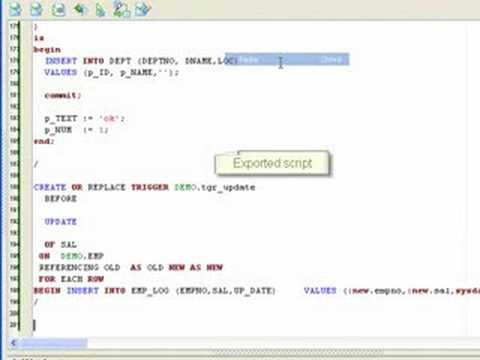
Task: Click the pencil with green arrows icon
Action: [x=121, y=9]
